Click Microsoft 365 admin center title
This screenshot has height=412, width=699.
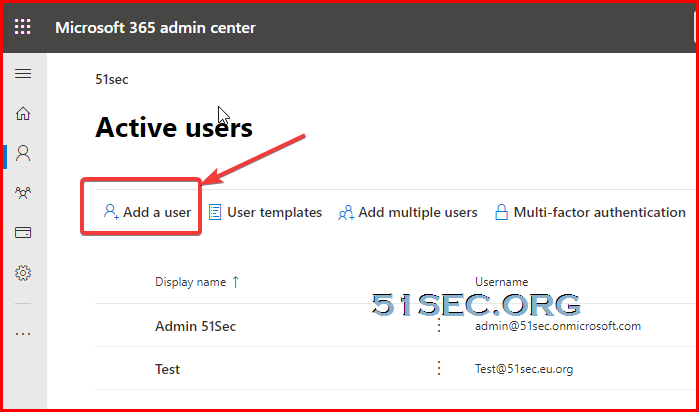[156, 28]
